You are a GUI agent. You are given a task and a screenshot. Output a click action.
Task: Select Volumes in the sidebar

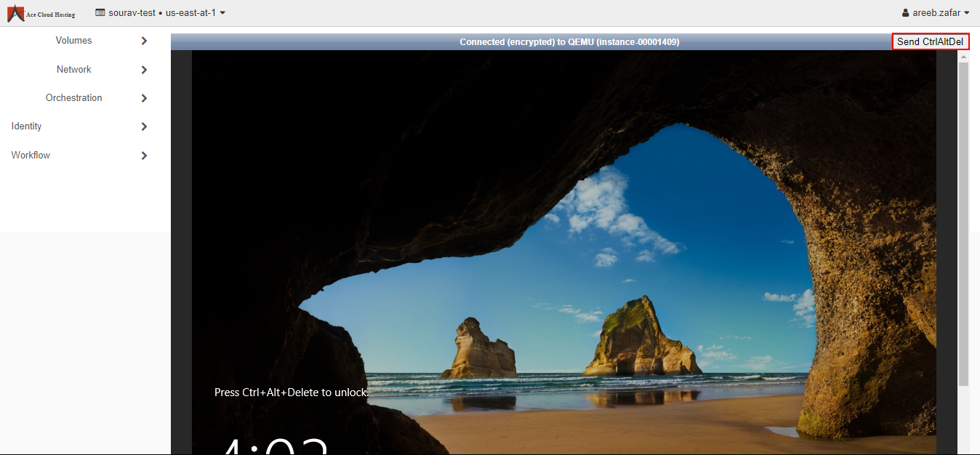tap(73, 41)
